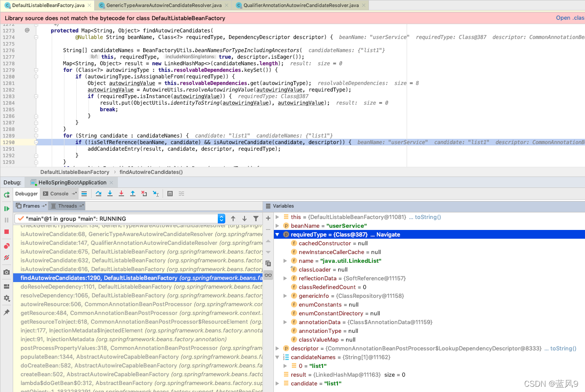Select the findAutowireCandidates:1290 stack frame
Image resolution: width=585 pixels, height=392 pixels.
pyautogui.click(x=131, y=278)
